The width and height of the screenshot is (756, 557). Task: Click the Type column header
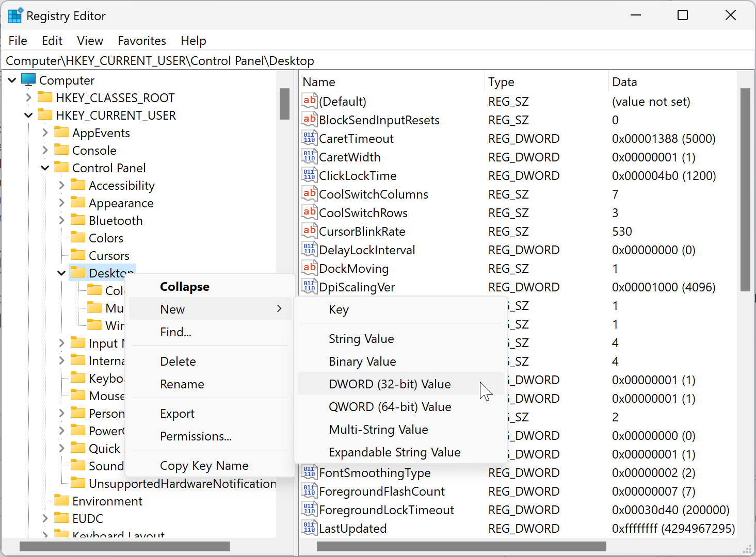[546, 82]
